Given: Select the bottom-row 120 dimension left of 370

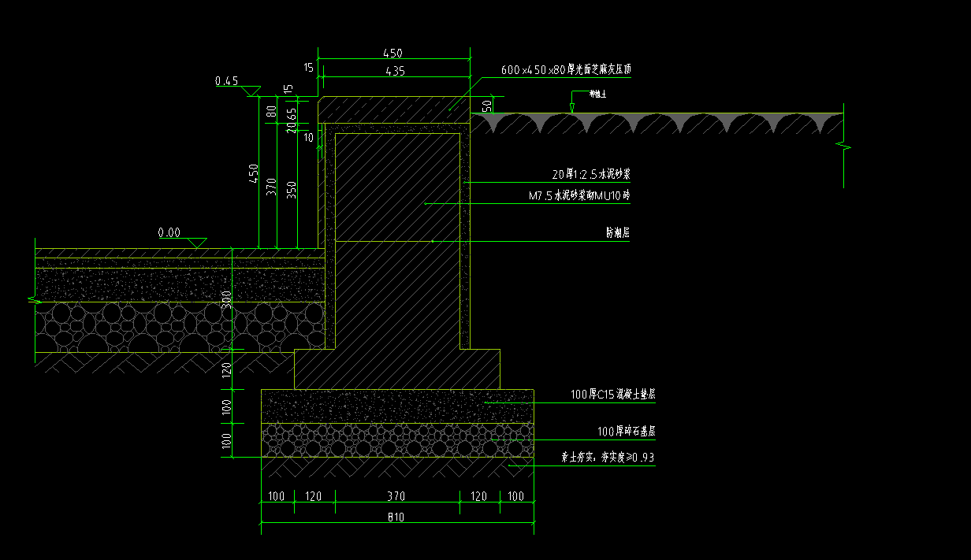Looking at the screenshot, I should [314, 497].
